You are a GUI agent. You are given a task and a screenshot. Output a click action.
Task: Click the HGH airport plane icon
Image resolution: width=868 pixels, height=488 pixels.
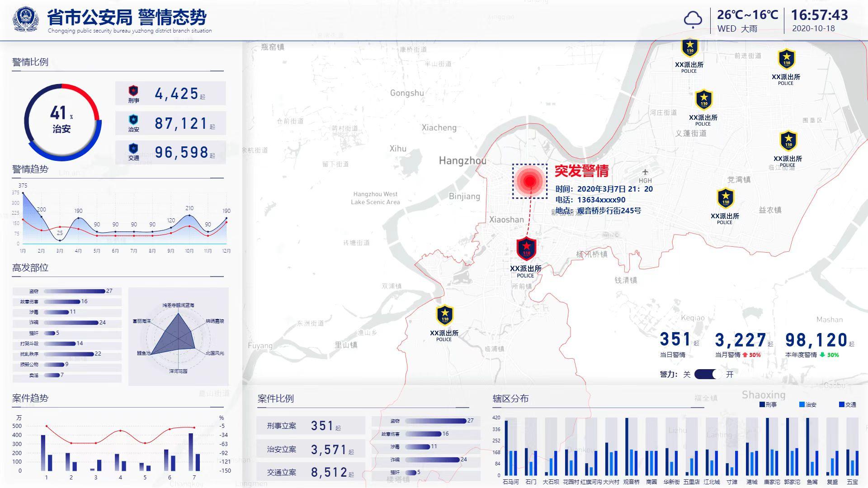[645, 172]
